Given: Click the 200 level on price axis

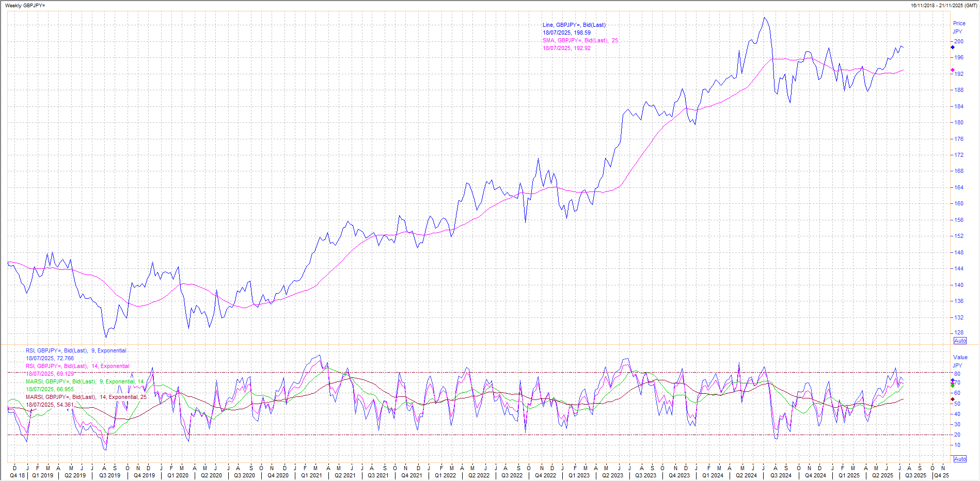Looking at the screenshot, I should [x=959, y=41].
